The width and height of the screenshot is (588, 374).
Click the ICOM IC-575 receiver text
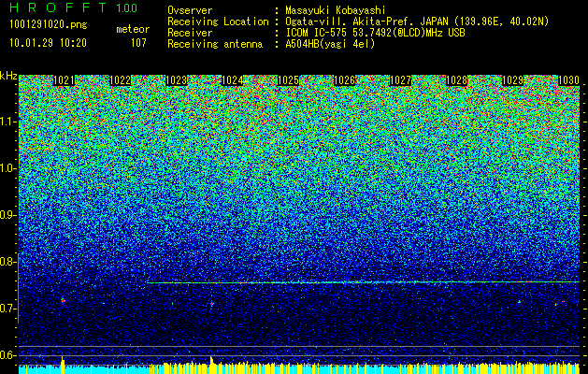point(375,33)
